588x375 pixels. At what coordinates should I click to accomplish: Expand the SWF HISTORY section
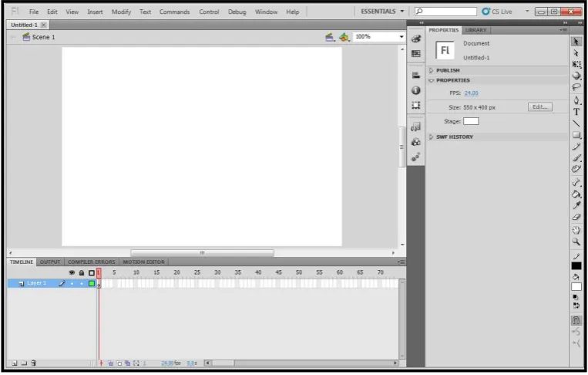click(431, 137)
